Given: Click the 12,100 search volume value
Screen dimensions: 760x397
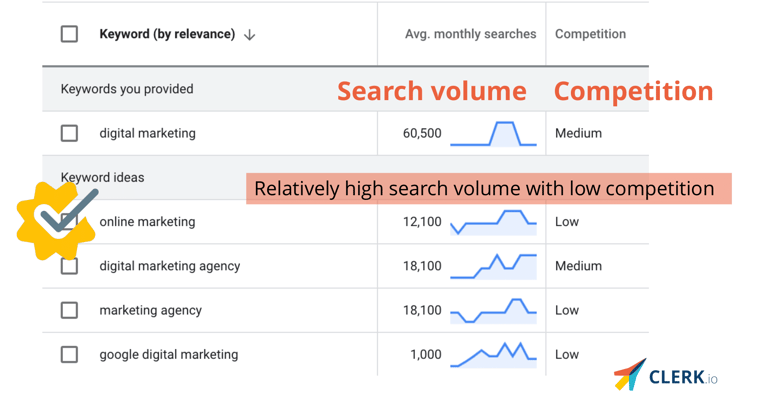Looking at the screenshot, I should (422, 222).
